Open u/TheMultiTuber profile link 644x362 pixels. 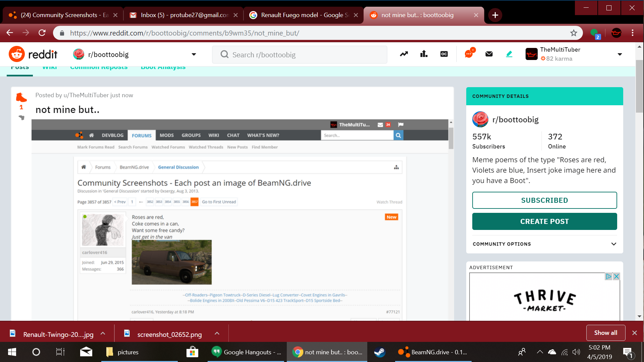(x=86, y=95)
